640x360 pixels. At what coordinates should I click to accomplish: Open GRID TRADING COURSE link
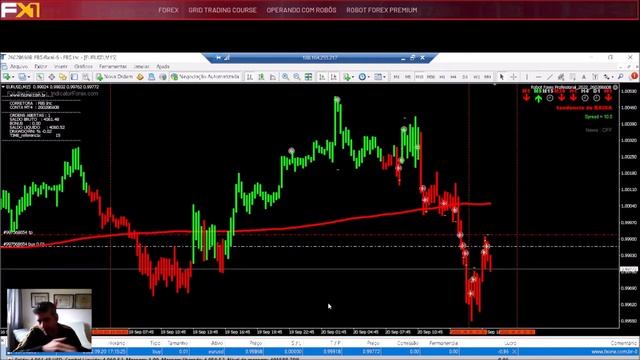click(222, 10)
